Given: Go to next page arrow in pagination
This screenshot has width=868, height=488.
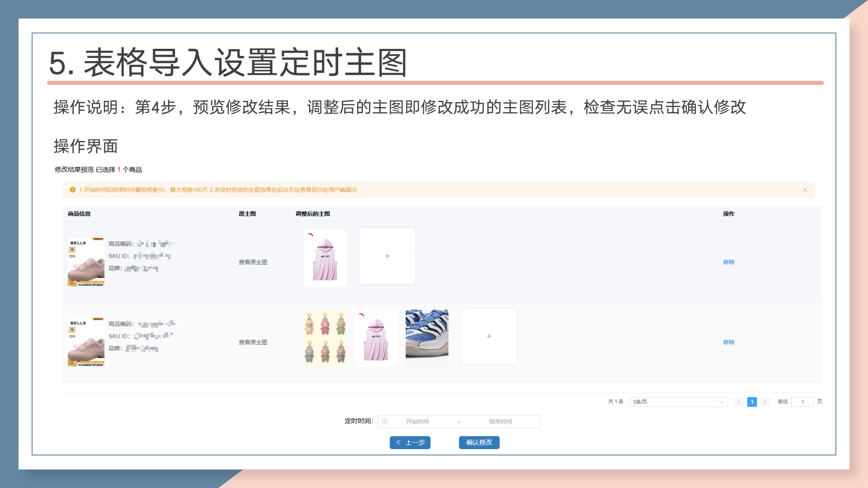Looking at the screenshot, I should pyautogui.click(x=765, y=402).
